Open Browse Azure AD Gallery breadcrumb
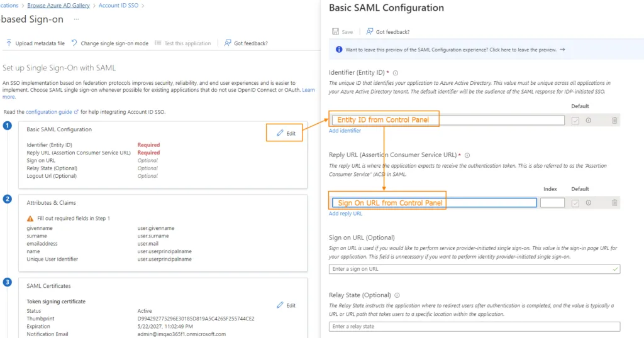This screenshot has height=338, width=644. coord(58,5)
